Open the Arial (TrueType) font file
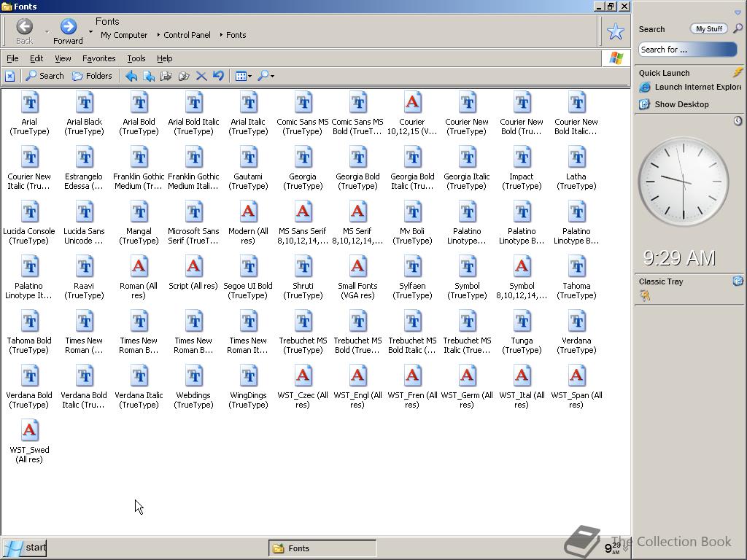747x560 pixels. pyautogui.click(x=29, y=113)
